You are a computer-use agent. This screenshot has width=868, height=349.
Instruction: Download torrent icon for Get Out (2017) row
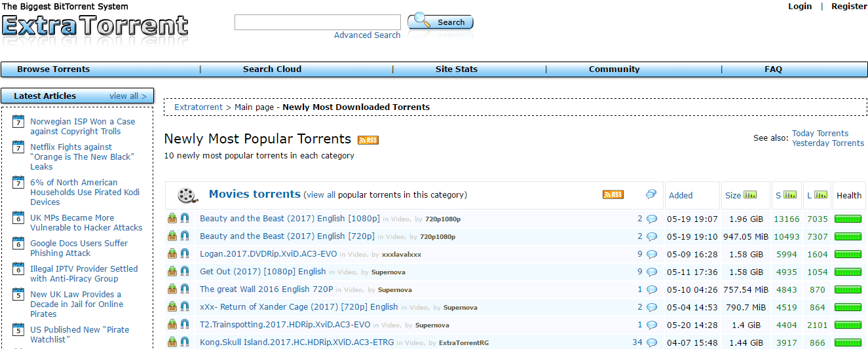click(x=172, y=272)
